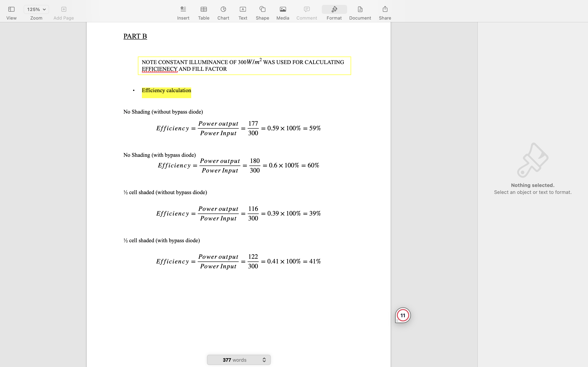Insert media from the Media browser
Screen dimensions: 588x367
[x=283, y=11]
